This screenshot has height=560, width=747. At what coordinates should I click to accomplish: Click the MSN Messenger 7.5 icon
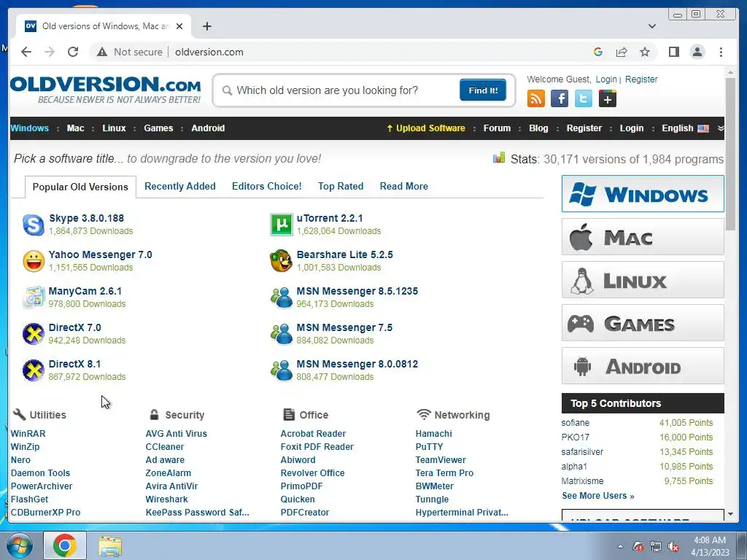point(281,334)
